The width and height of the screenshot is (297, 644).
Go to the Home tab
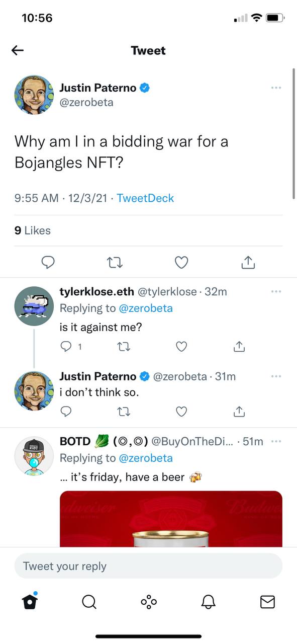30,601
